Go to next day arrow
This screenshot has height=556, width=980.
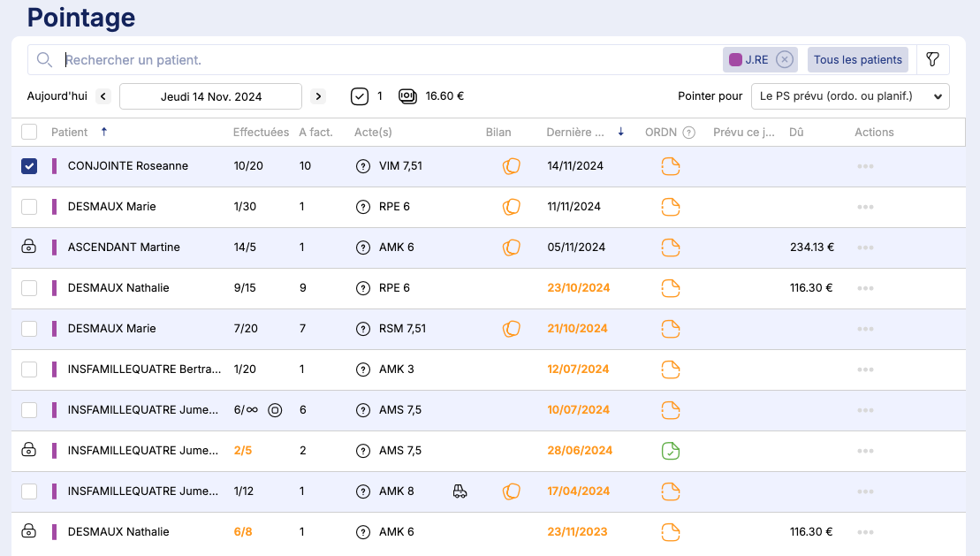click(x=318, y=96)
